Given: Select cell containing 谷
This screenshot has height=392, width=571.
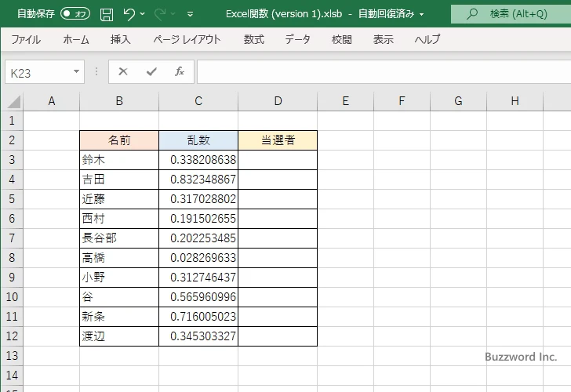Looking at the screenshot, I should [119, 297].
